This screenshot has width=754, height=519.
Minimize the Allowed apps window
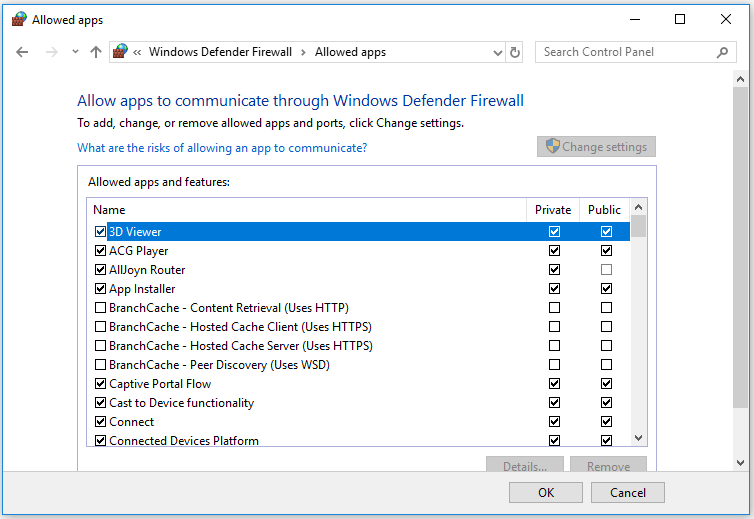pyautogui.click(x=635, y=19)
